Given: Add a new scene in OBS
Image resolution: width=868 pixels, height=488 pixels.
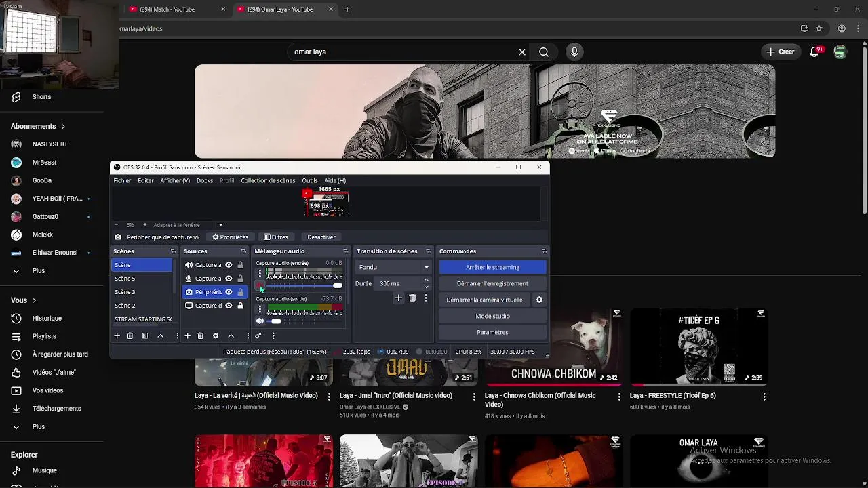Looking at the screenshot, I should click(x=117, y=335).
